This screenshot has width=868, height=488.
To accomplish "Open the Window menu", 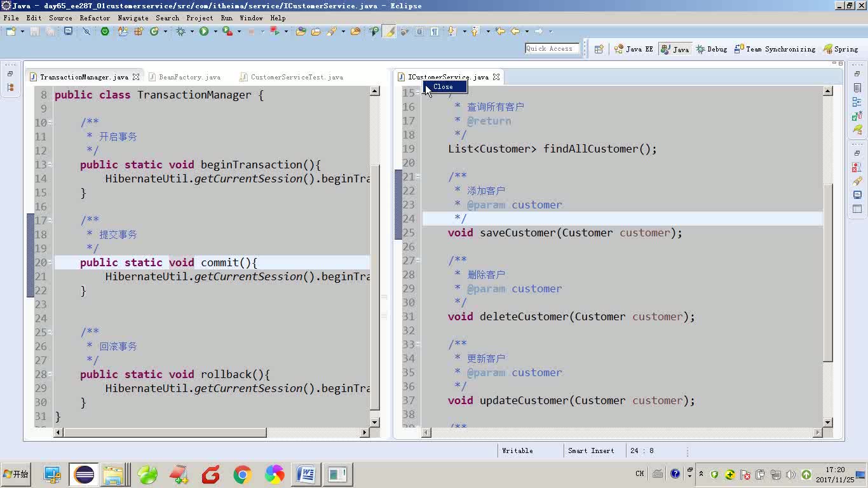I will tap(251, 18).
